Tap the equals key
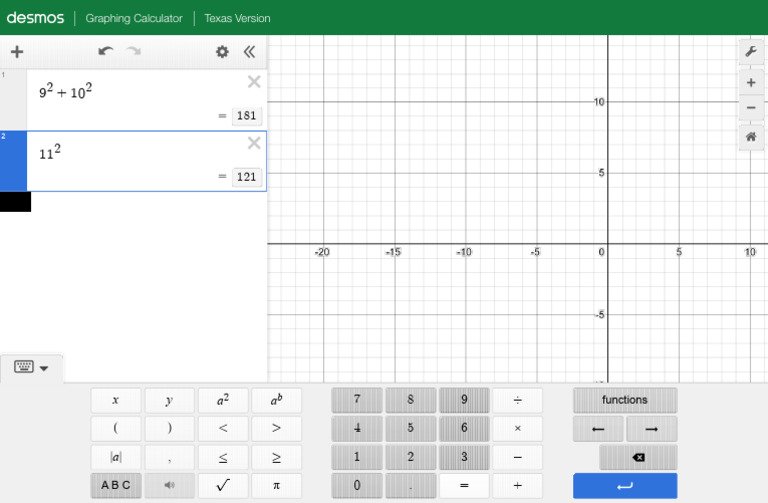Screen dimensions: 768x503 464,485
